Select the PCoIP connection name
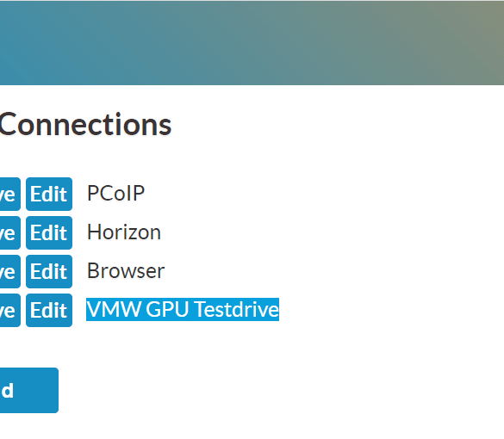This screenshot has height=439, width=504. pos(116,194)
